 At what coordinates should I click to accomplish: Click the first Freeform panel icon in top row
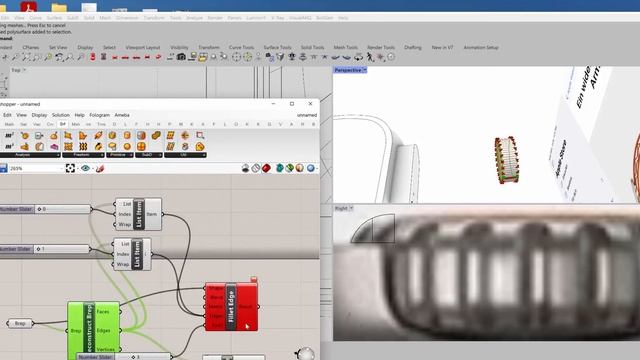(x=68, y=136)
